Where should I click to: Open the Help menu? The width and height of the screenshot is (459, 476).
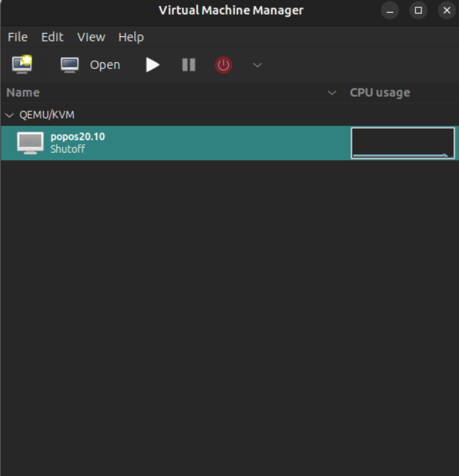pyautogui.click(x=131, y=37)
